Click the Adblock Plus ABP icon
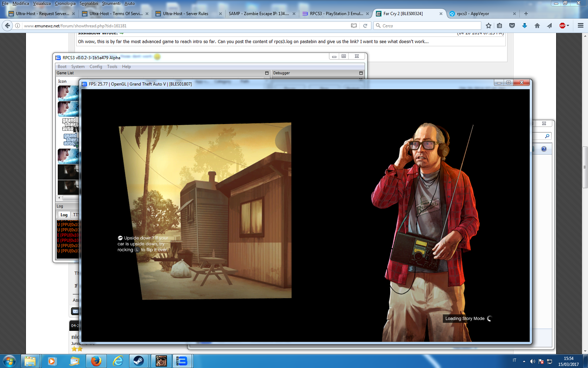588x368 pixels. 562,26
